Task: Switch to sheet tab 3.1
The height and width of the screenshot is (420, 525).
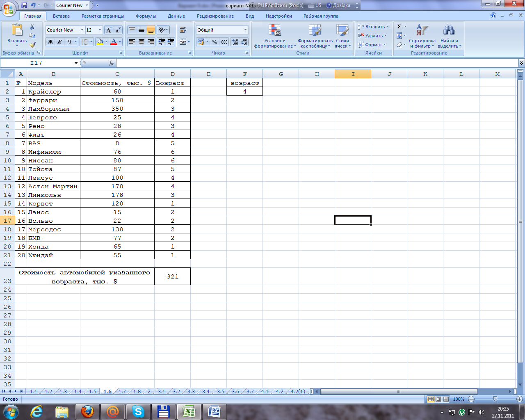Action: pos(161,392)
